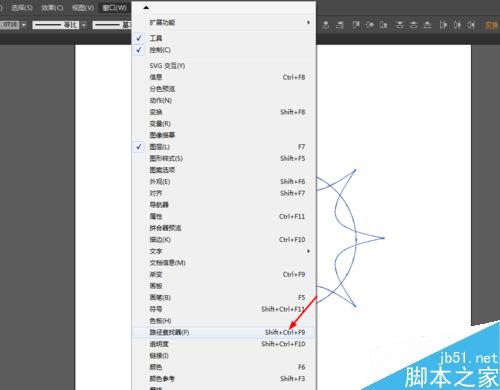This screenshot has height=390, width=500.
Task: Select the 属性 attributes entry
Action: tap(224, 216)
